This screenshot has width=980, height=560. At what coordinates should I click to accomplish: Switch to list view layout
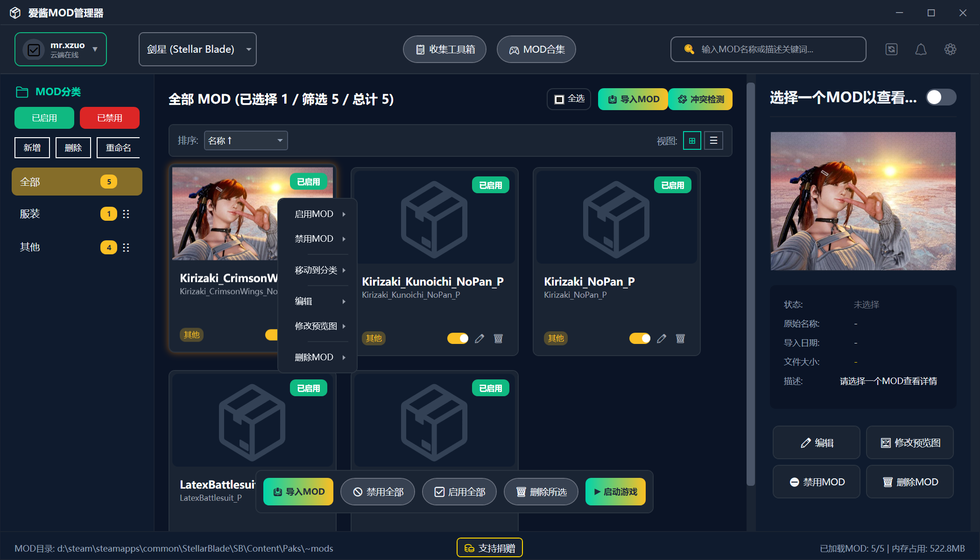(713, 140)
